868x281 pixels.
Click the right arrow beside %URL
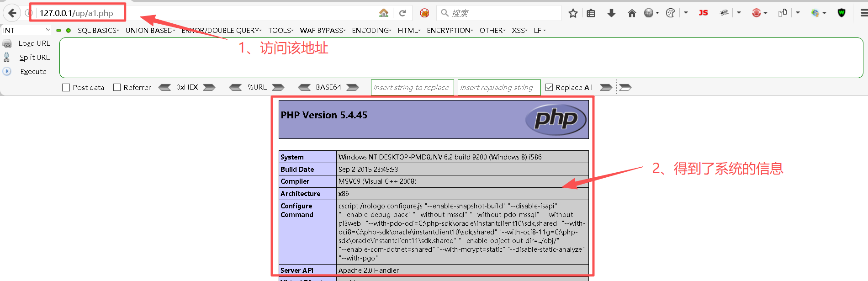click(278, 87)
